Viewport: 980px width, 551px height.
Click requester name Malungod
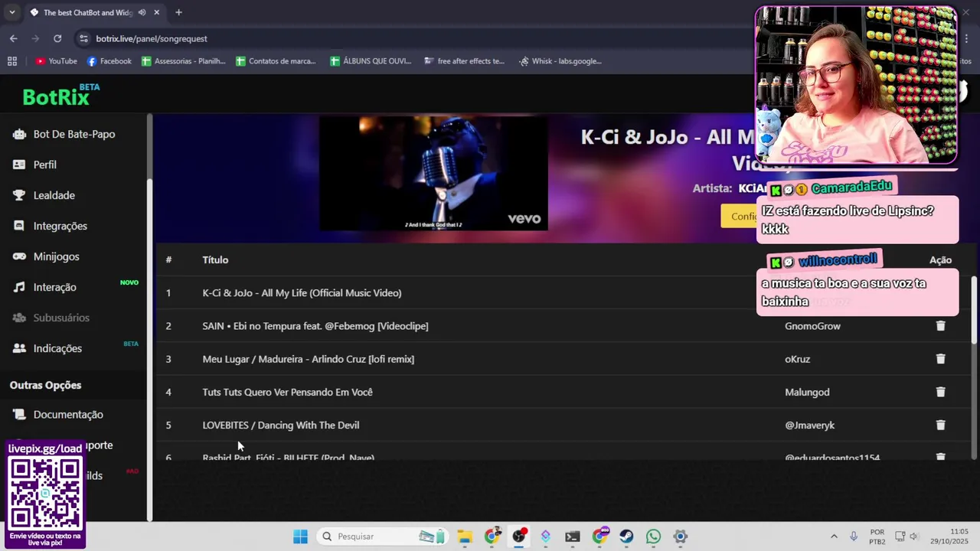pyautogui.click(x=807, y=392)
